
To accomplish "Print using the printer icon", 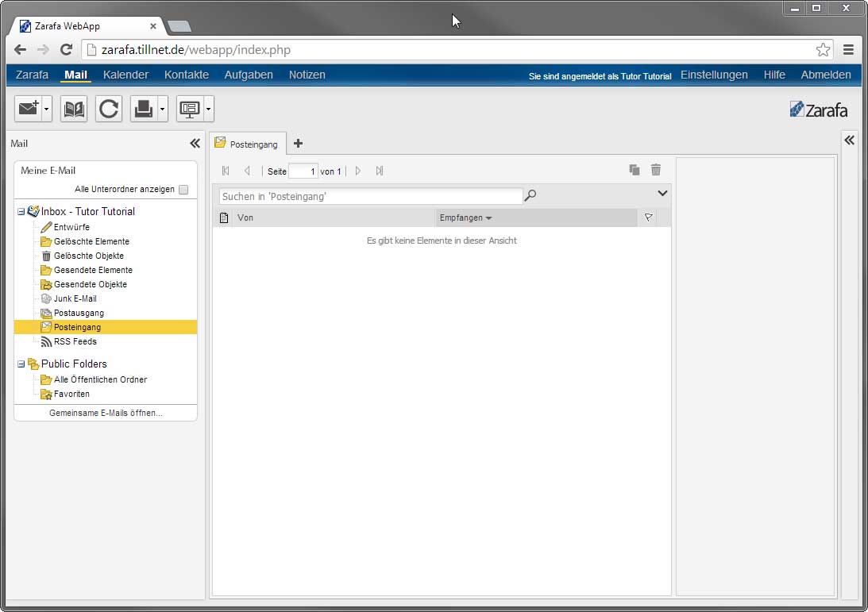I will pyautogui.click(x=144, y=109).
